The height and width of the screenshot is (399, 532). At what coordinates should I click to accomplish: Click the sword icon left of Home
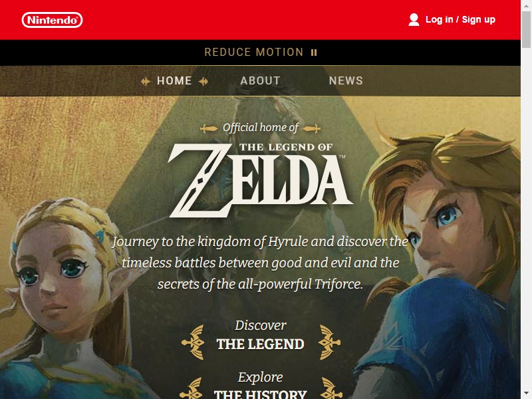coord(146,81)
